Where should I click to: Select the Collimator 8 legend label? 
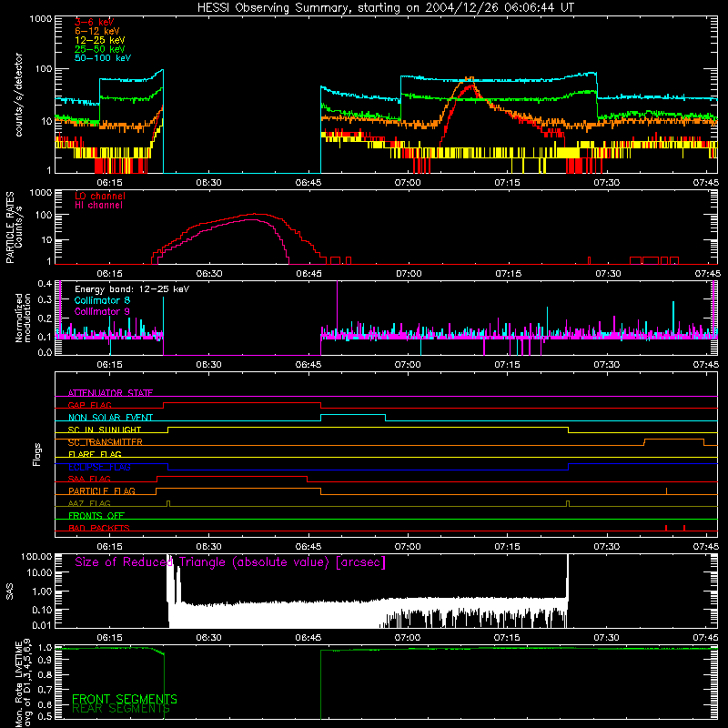tap(102, 300)
